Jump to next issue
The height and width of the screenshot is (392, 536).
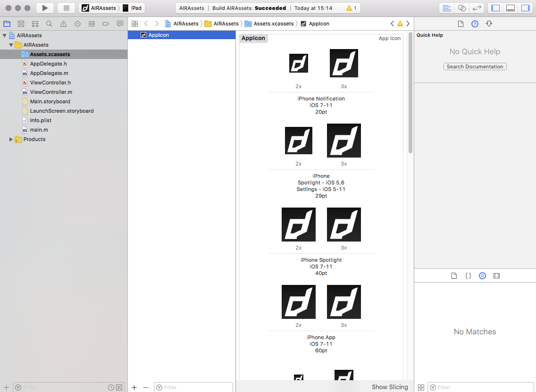point(408,24)
